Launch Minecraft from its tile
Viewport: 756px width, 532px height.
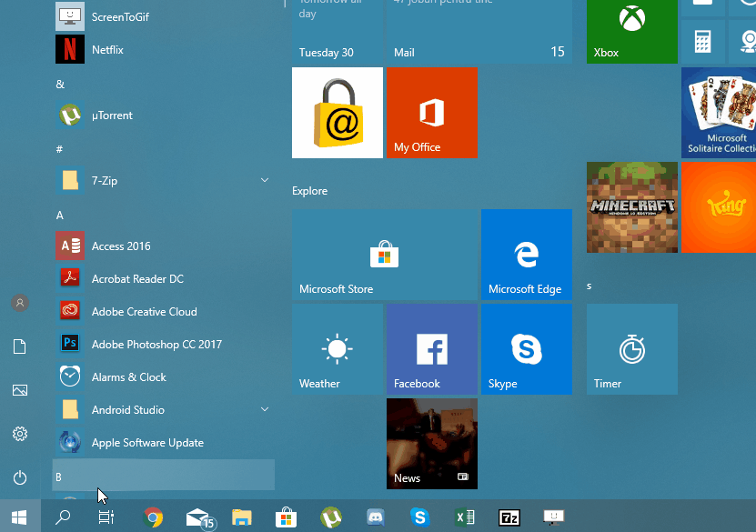click(x=630, y=206)
